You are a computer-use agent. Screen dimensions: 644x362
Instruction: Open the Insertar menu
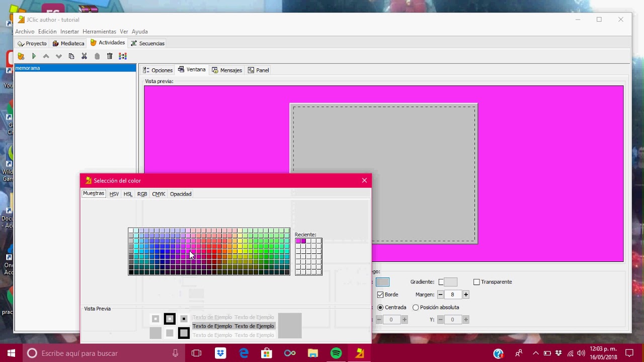69,32
